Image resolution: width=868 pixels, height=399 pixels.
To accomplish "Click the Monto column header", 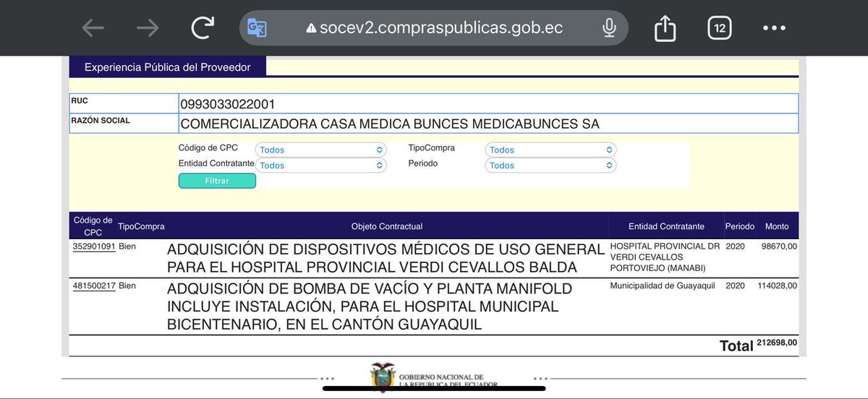I will click(777, 226).
